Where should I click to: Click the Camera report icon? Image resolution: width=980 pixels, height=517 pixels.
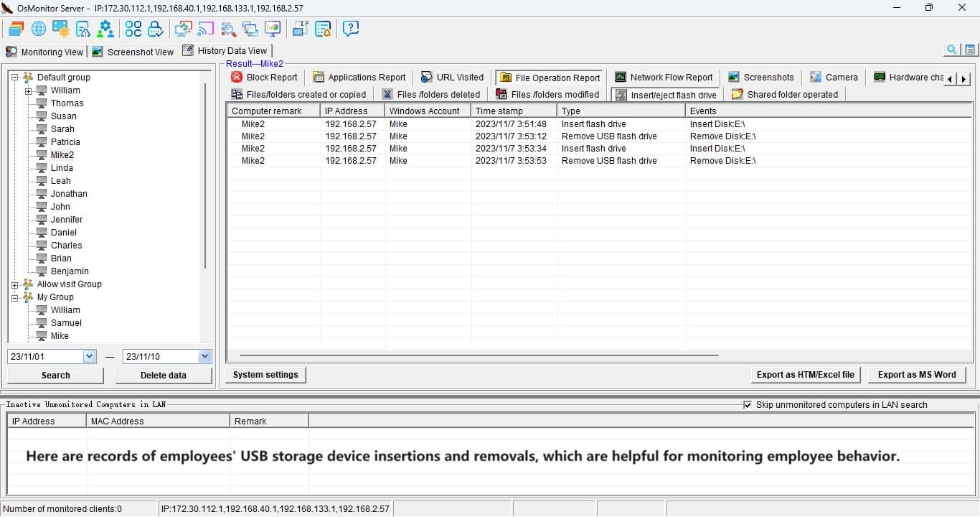pyautogui.click(x=816, y=77)
